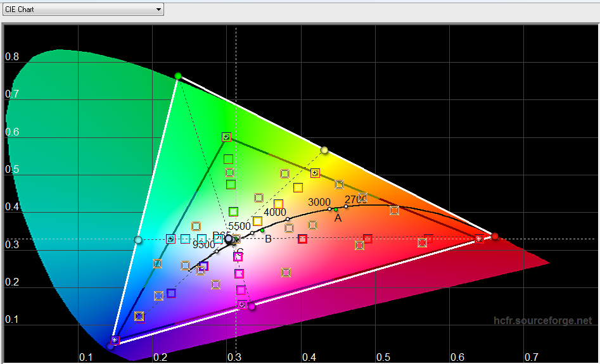
Task: Click the 2700 color temperature label
Action: [x=355, y=200]
